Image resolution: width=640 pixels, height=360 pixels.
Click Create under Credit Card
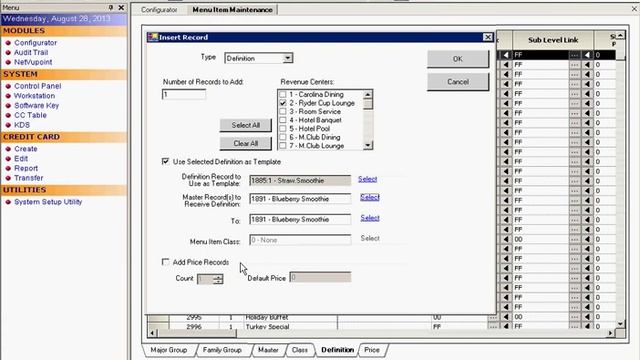point(26,149)
